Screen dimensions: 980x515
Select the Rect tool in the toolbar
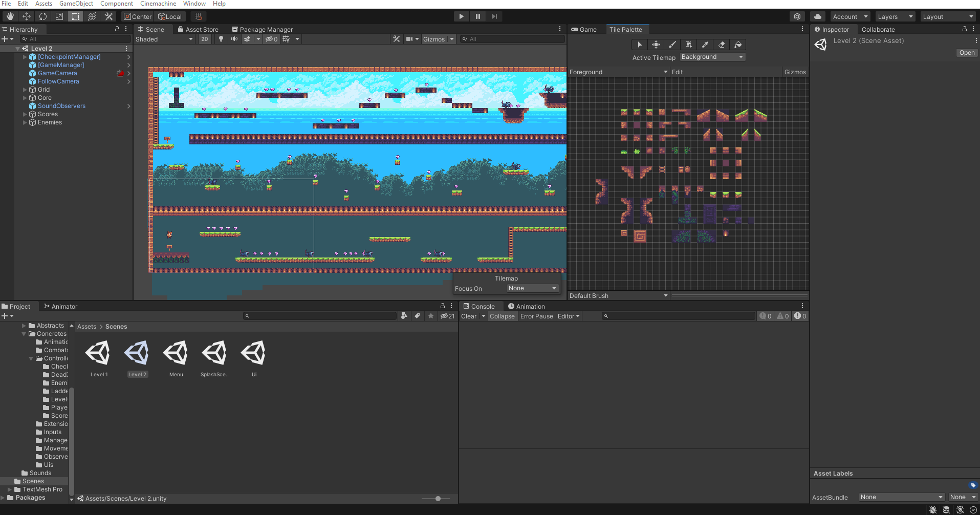point(76,16)
